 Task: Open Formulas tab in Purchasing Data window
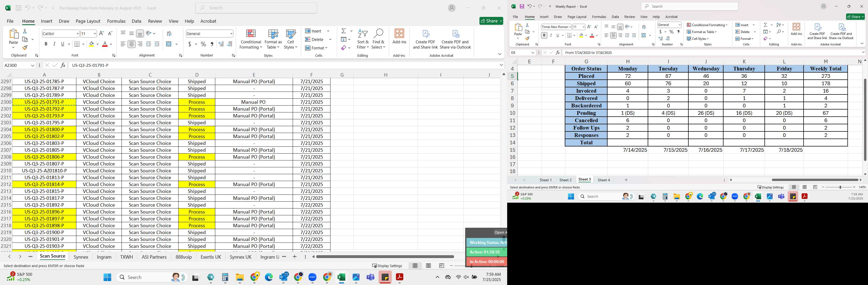[x=116, y=21]
